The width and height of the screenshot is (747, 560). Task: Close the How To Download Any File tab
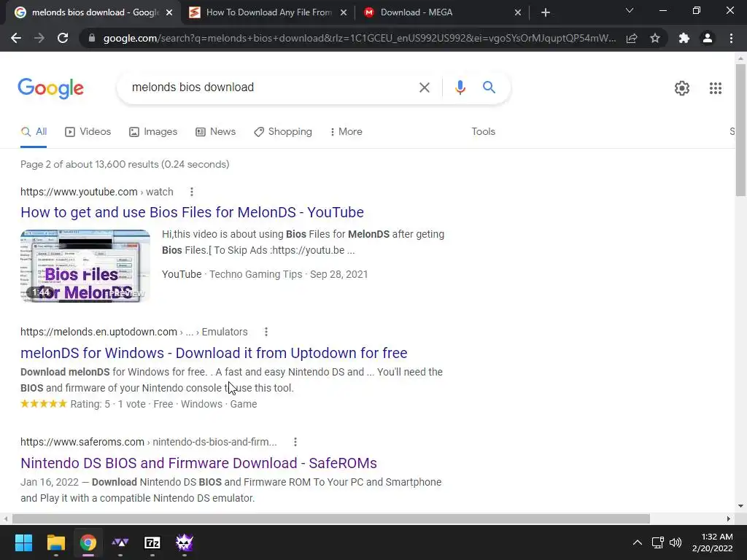coord(344,13)
